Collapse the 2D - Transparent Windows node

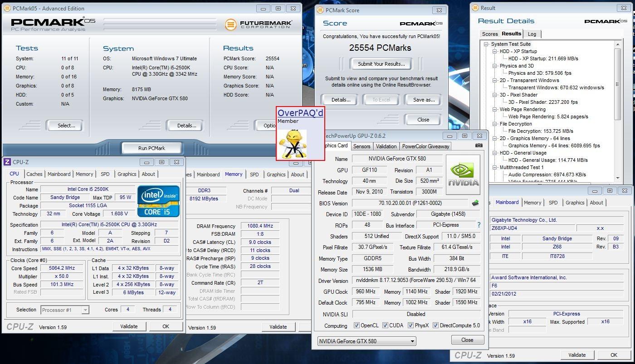[495, 80]
